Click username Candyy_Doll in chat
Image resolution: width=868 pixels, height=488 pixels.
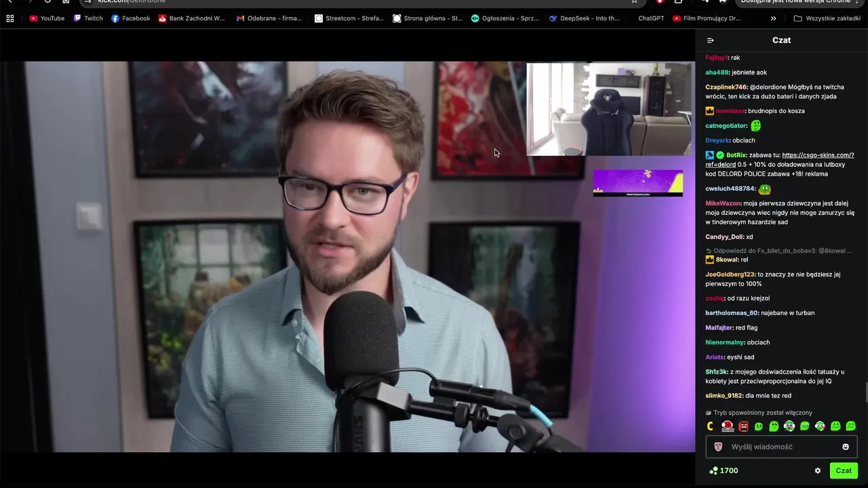point(724,237)
